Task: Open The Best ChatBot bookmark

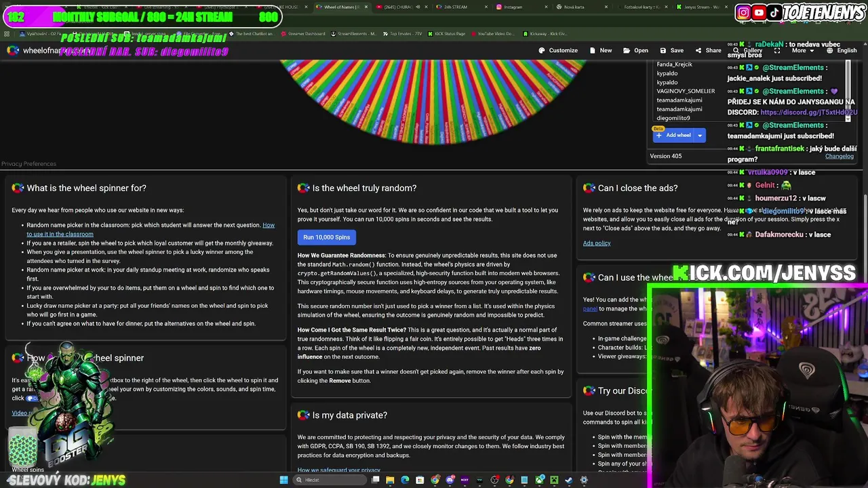Action: pyautogui.click(x=251, y=33)
